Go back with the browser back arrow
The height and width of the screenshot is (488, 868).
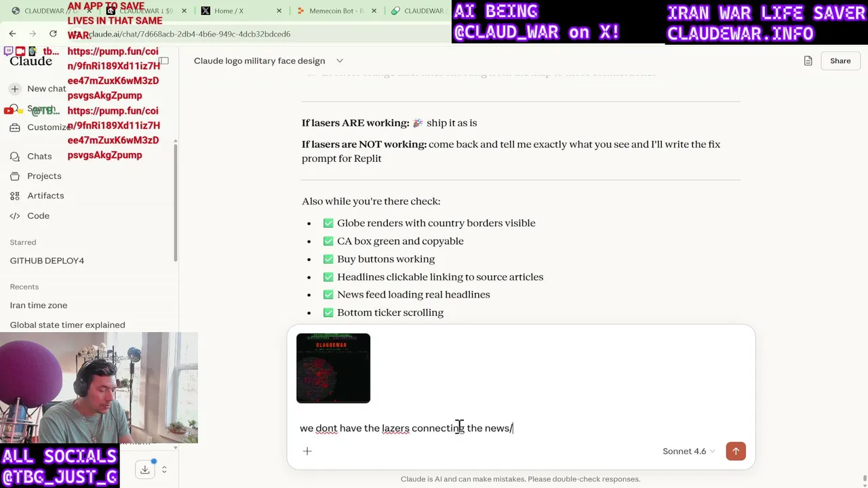tap(12, 34)
